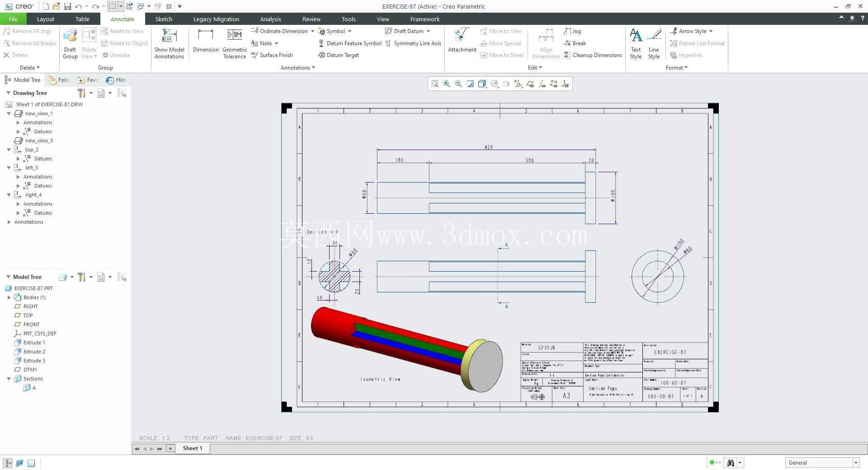Screen dimensions: 868x470
Task: Switch to the Legacy Migration tab
Action: (216, 19)
